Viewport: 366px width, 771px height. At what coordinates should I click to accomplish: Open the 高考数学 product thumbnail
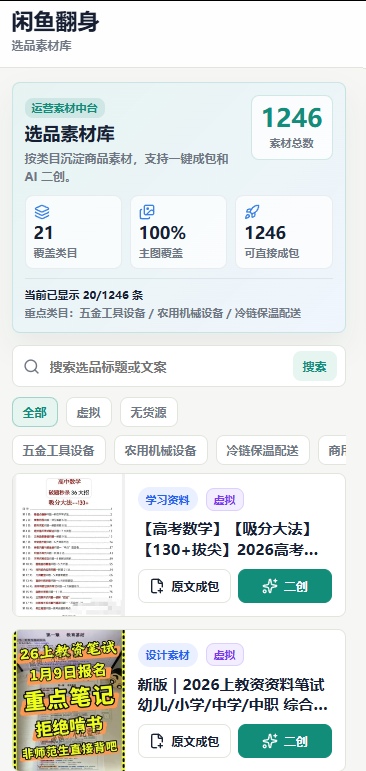point(69,545)
